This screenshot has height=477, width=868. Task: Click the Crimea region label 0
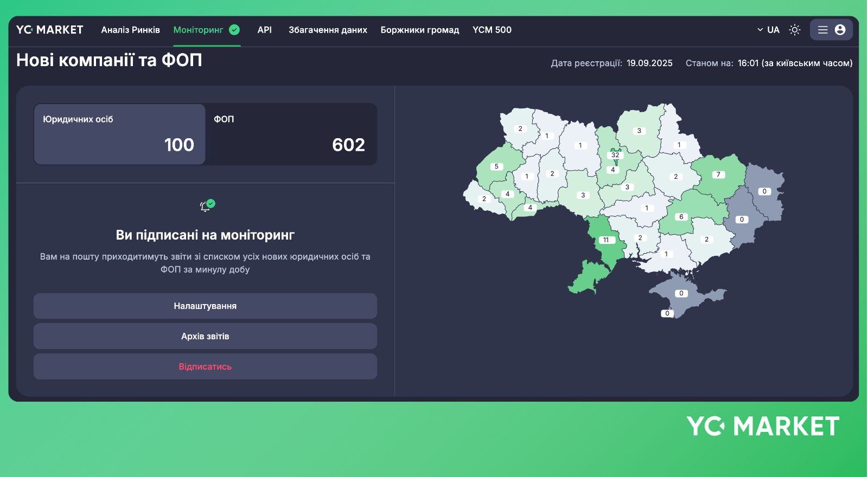(x=681, y=293)
